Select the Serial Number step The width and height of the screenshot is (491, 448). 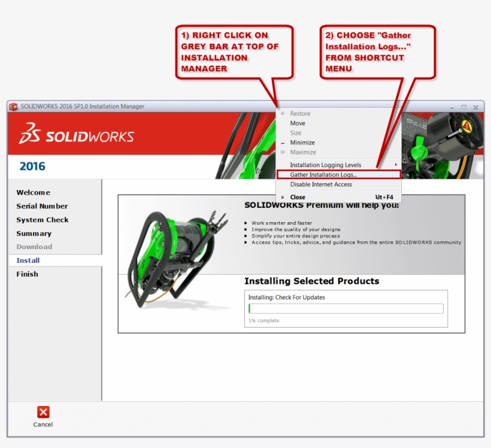click(41, 206)
